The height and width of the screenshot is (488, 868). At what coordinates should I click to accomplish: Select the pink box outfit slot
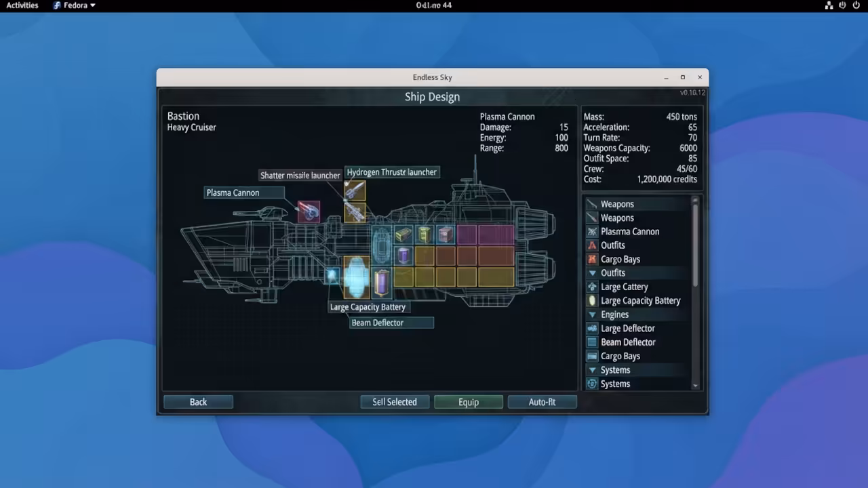pyautogui.click(x=446, y=235)
